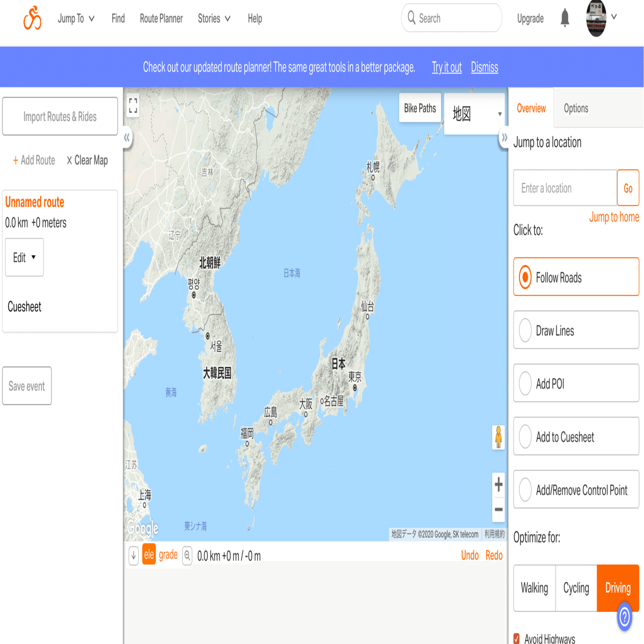The height and width of the screenshot is (644, 644).
Task: Open the Cuesheet section
Action: point(25,307)
